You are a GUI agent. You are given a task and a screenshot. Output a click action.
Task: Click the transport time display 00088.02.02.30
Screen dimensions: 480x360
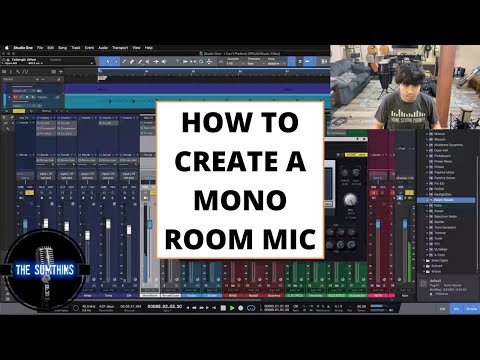click(x=165, y=306)
